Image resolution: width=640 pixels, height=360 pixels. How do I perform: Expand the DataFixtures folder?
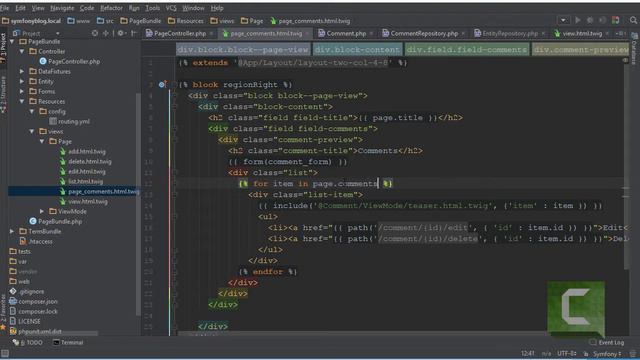click(22, 71)
